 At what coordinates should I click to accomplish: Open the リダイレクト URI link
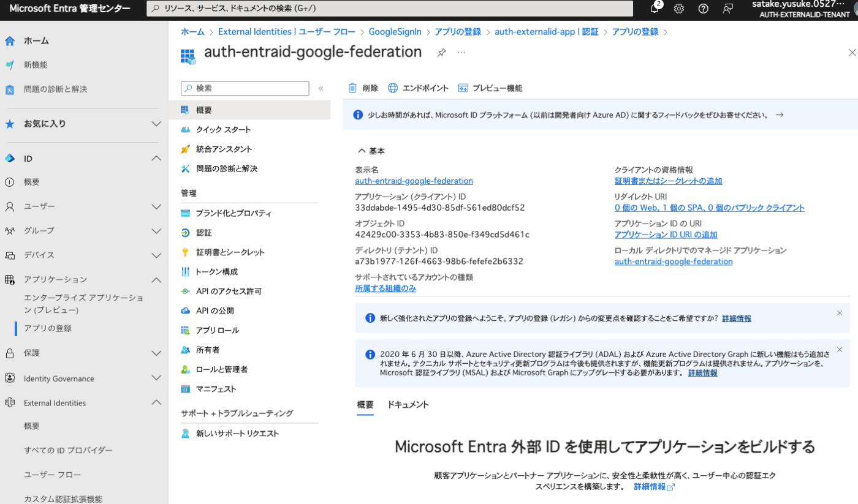(710, 208)
